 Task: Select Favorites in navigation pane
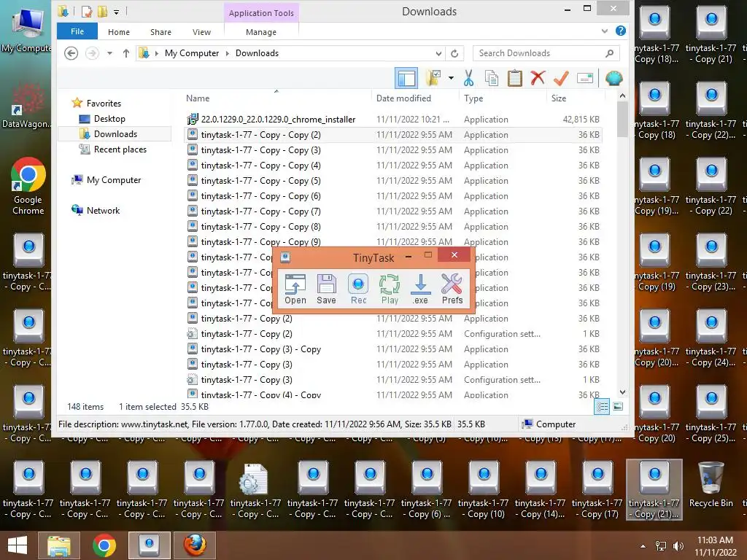click(104, 104)
